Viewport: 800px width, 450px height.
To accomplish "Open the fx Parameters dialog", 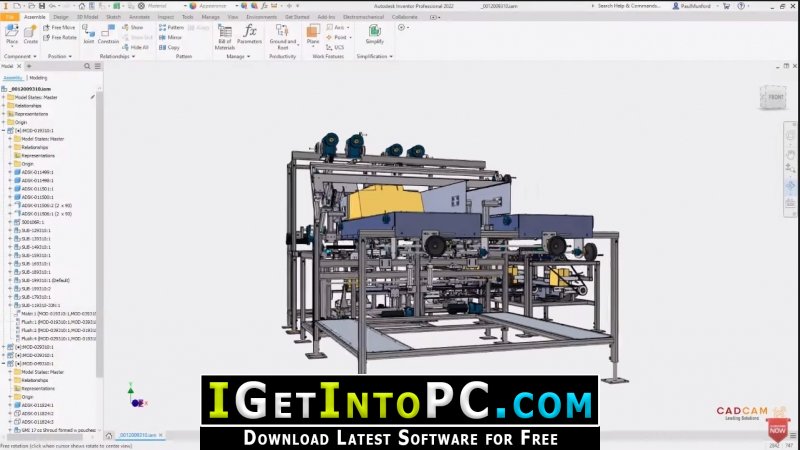I will point(249,34).
